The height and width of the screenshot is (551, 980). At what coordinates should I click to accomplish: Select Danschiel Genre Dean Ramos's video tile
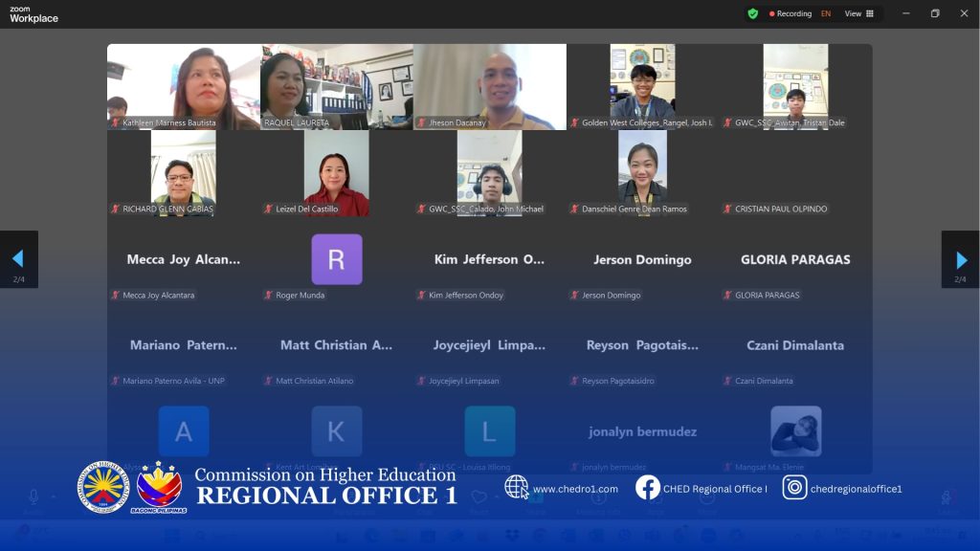click(x=642, y=173)
